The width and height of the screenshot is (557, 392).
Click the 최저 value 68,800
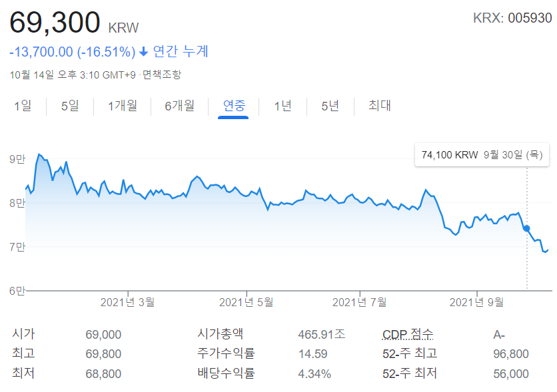click(103, 374)
